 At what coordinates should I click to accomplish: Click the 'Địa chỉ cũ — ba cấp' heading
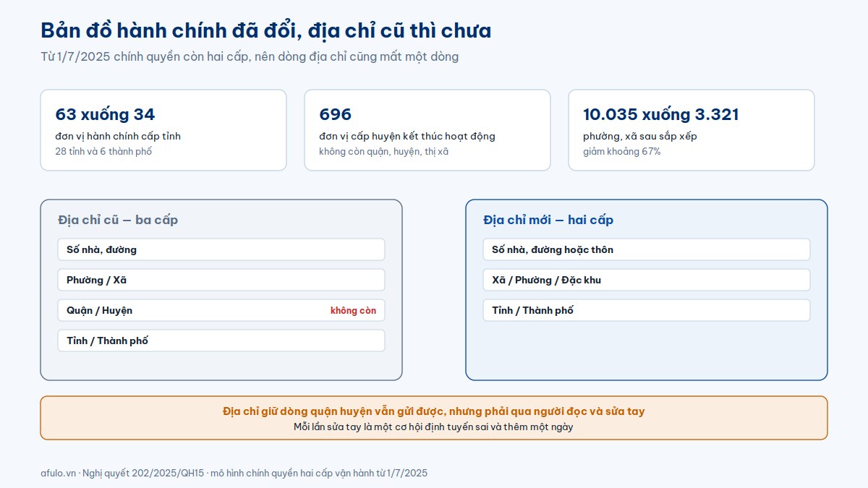(118, 220)
